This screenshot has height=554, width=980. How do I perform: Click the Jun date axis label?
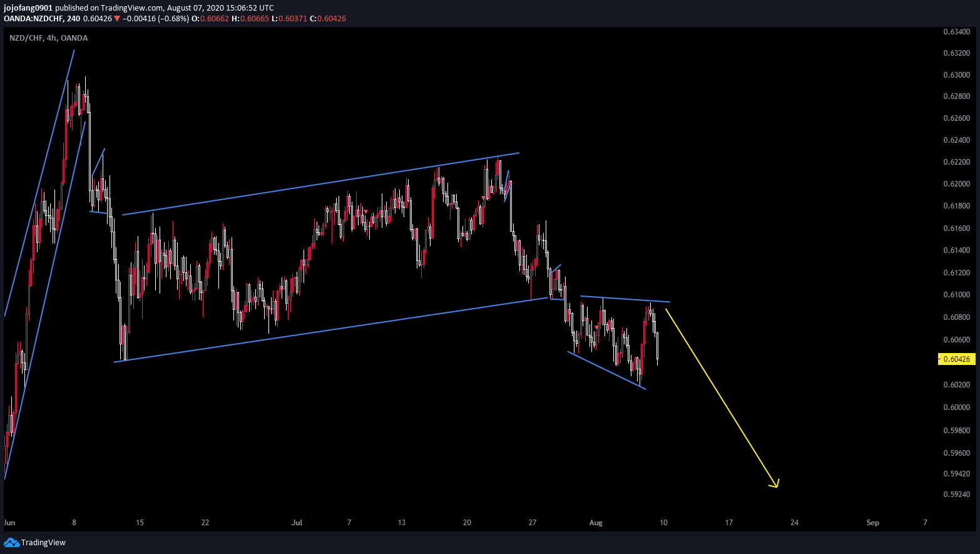9,523
